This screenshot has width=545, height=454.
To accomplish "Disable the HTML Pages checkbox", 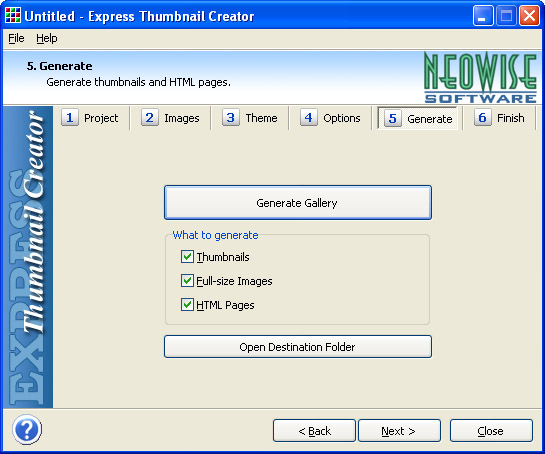I will (x=187, y=305).
